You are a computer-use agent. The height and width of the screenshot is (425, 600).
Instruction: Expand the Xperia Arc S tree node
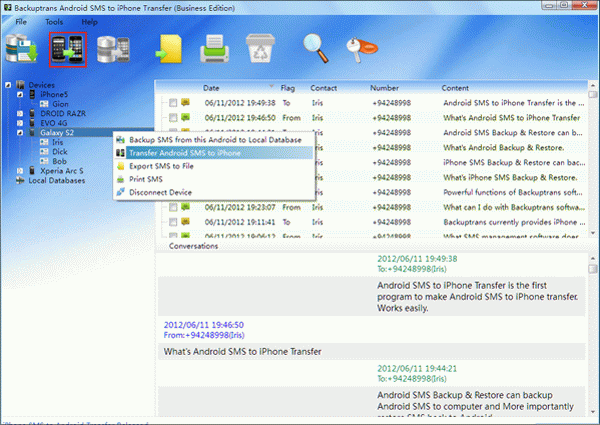20,171
